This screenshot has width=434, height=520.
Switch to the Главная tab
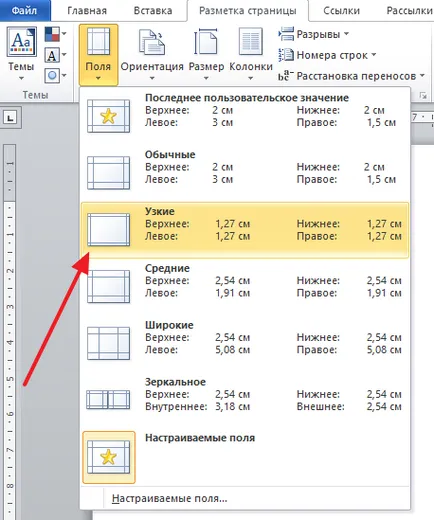coord(87,11)
